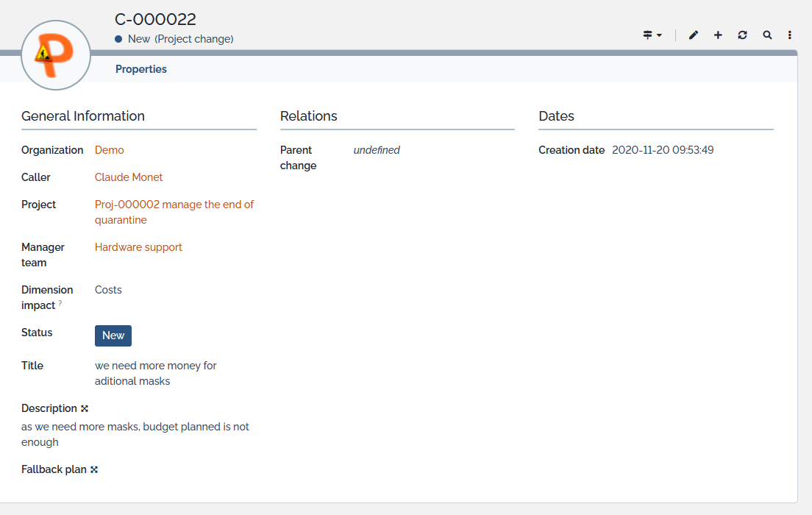Open the Proj-000002 project link
Screen dimensions: 812x515
tap(174, 205)
